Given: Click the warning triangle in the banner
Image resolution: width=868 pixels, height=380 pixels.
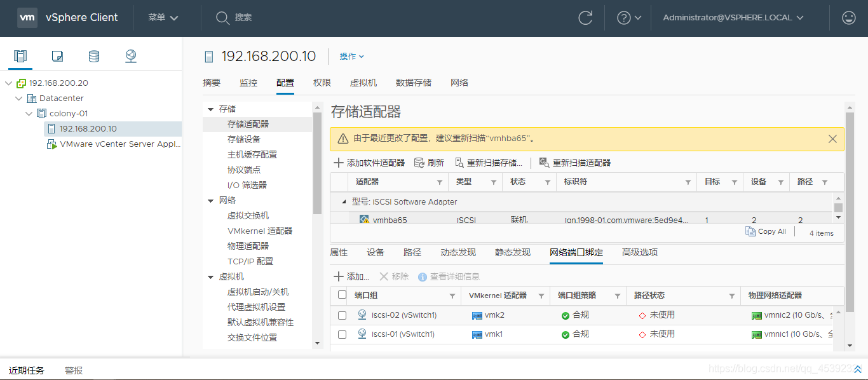Looking at the screenshot, I should tap(342, 139).
